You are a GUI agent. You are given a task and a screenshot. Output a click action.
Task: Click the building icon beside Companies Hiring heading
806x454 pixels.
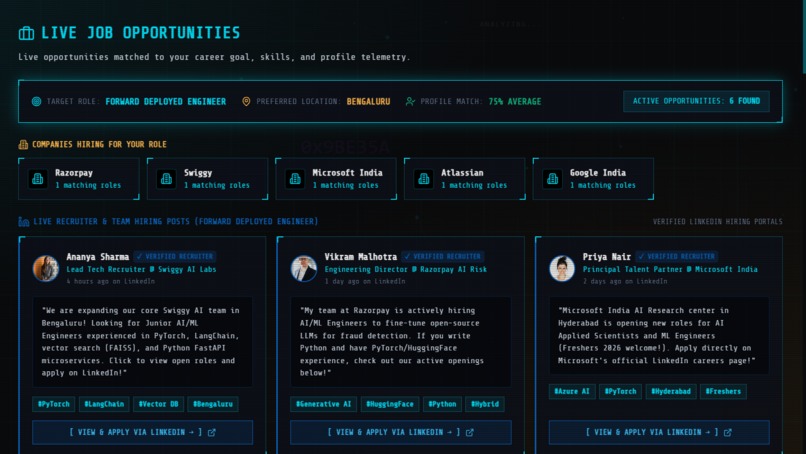23,144
